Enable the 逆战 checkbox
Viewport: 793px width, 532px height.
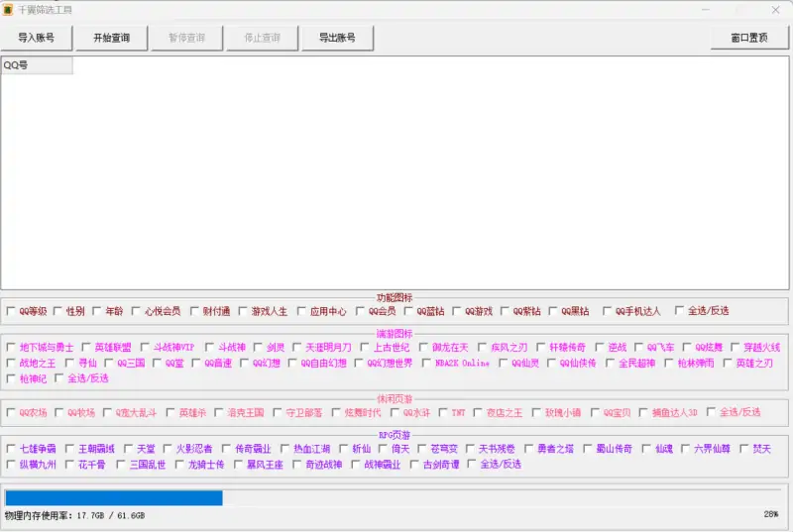600,347
